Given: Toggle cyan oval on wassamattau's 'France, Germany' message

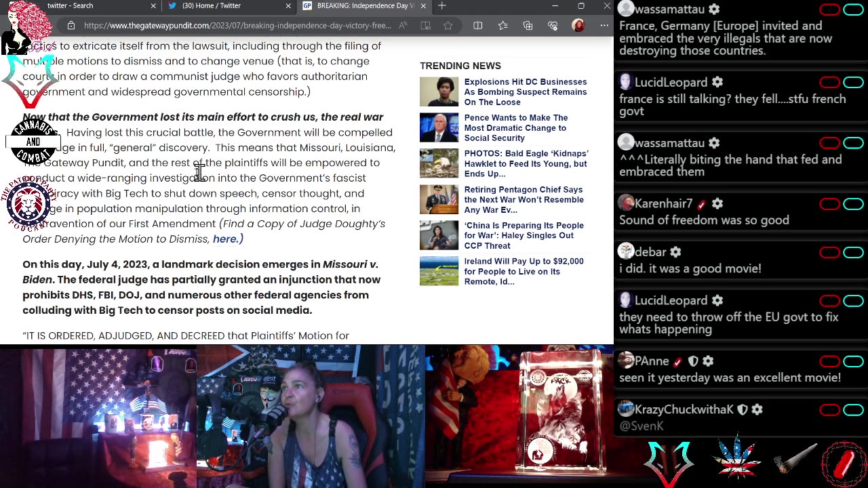Looking at the screenshot, I should coord(854,9).
